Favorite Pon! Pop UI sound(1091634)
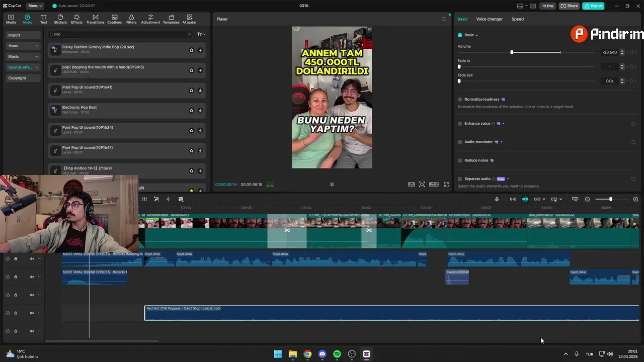Screen dimensions: 644x362 191,131
